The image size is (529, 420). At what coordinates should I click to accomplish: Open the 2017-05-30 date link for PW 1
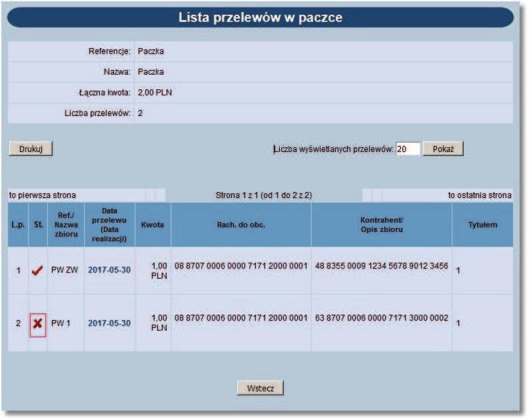[109, 323]
